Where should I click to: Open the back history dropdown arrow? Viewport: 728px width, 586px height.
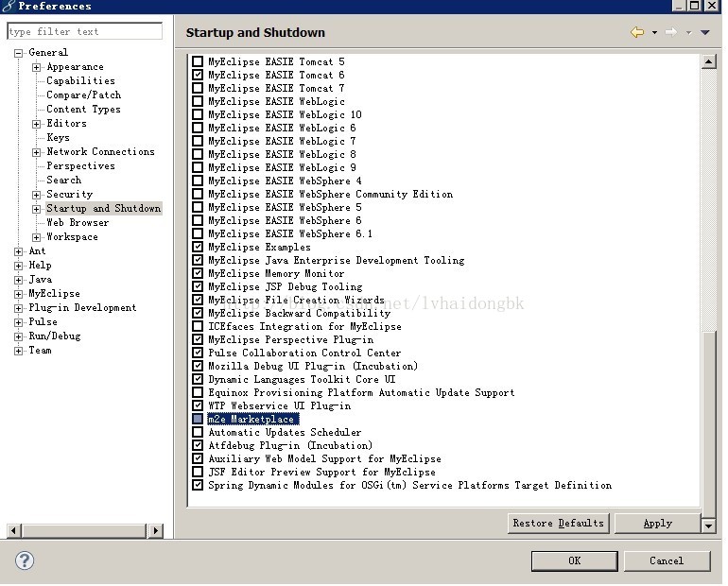coord(654,32)
